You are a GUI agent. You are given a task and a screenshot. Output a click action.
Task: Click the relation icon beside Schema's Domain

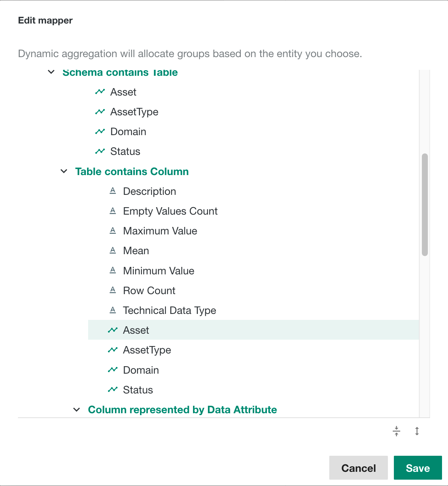click(x=100, y=131)
